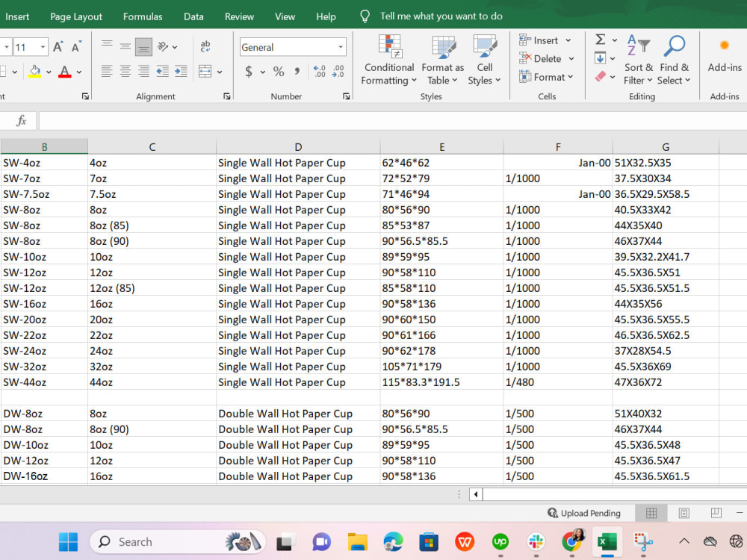Toggle Bottom Align icon
The width and height of the screenshot is (747, 560).
pyautogui.click(x=143, y=47)
